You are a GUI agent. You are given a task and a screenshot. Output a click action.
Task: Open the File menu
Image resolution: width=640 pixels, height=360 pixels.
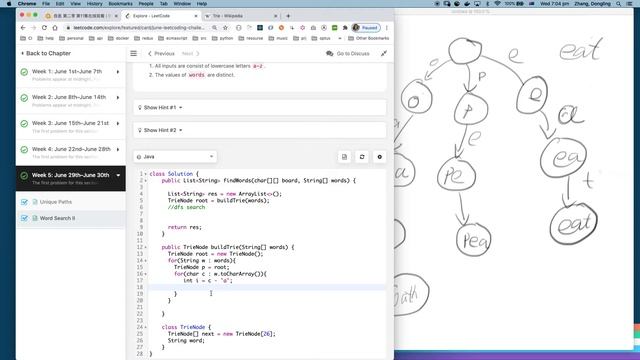click(46, 4)
